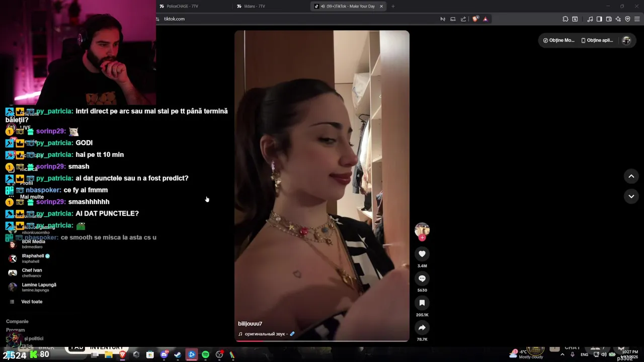
Task: Click the Program footer link
Action: pyautogui.click(x=15, y=330)
